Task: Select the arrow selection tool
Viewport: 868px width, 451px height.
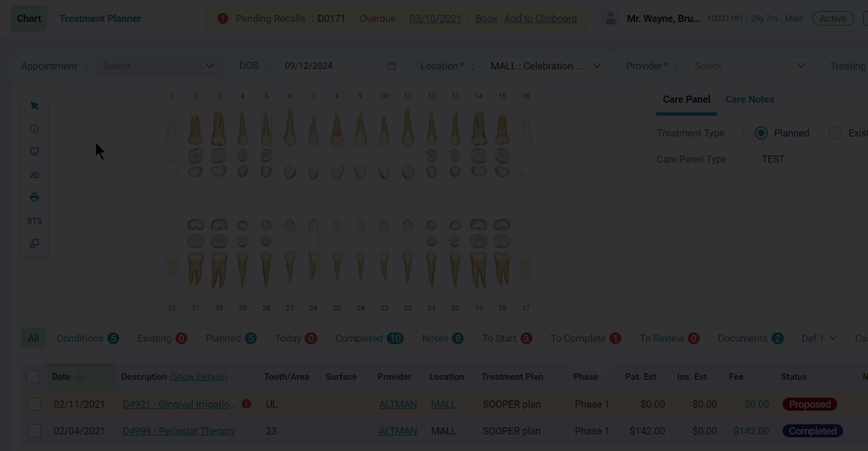Action: click(34, 105)
